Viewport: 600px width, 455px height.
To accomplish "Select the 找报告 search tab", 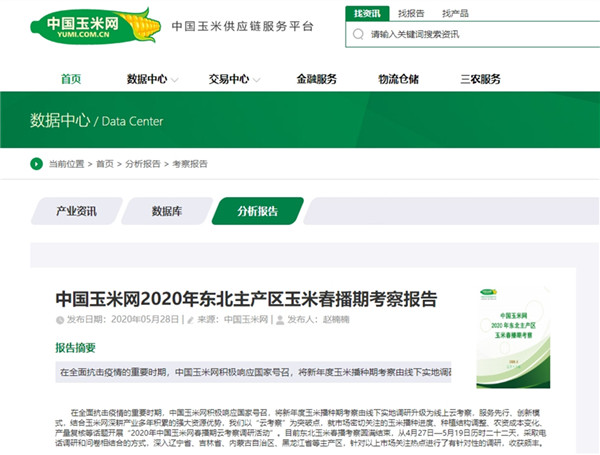I will pyautogui.click(x=411, y=13).
